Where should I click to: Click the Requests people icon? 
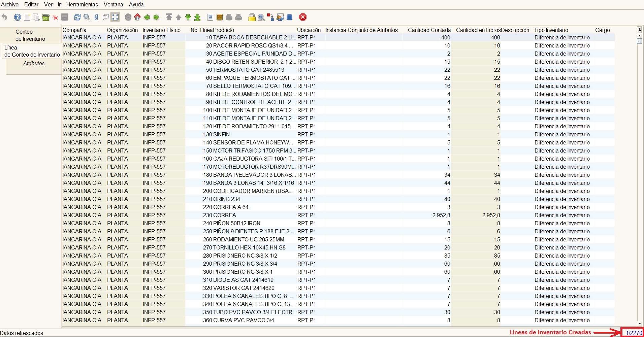tap(280, 17)
